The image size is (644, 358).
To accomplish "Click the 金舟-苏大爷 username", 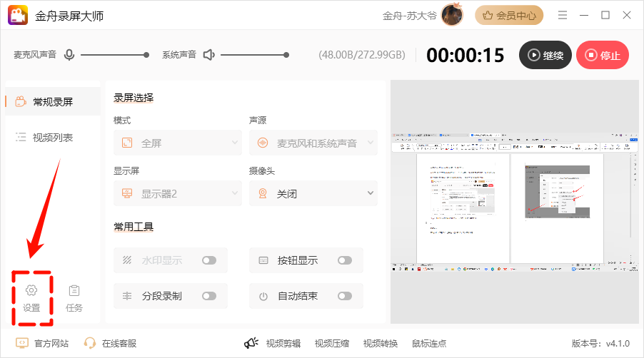I will pos(410,16).
